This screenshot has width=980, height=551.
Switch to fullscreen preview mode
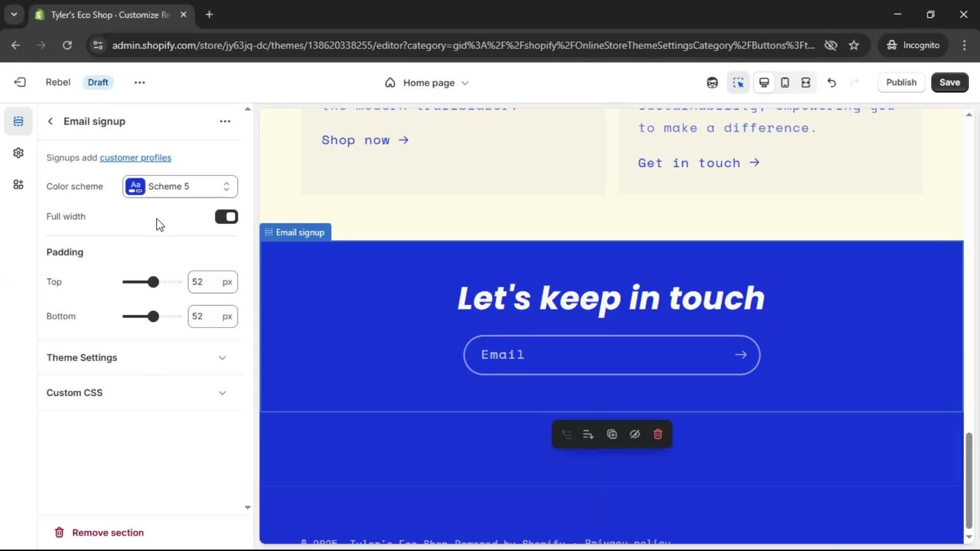pyautogui.click(x=806, y=83)
